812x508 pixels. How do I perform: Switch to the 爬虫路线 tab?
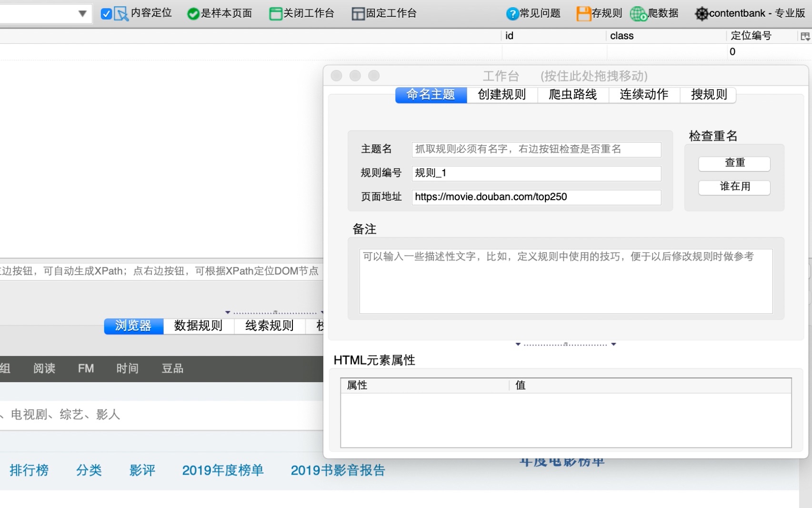point(572,95)
